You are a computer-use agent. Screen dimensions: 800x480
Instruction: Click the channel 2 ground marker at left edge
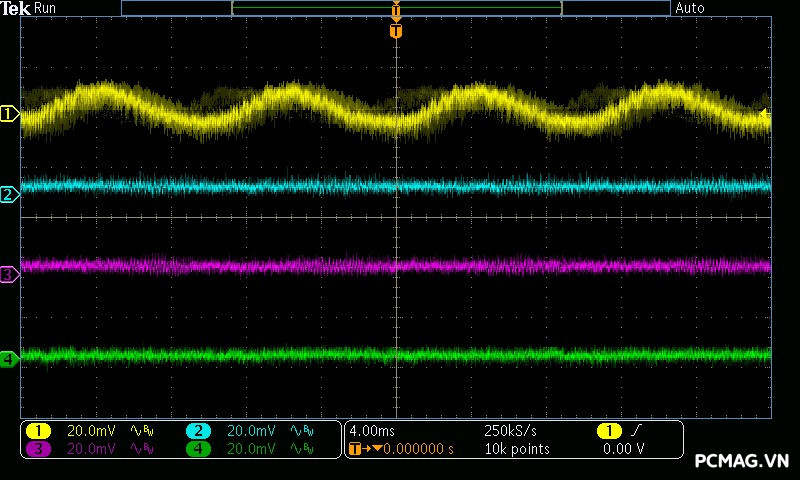point(9,195)
